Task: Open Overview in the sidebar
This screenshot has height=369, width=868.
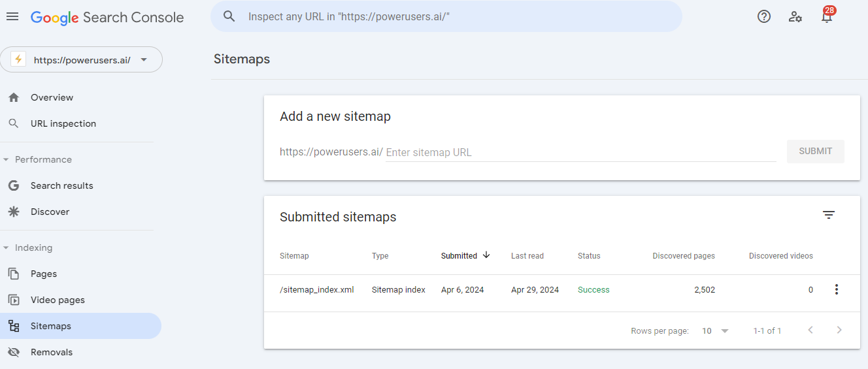Action: 80,97
